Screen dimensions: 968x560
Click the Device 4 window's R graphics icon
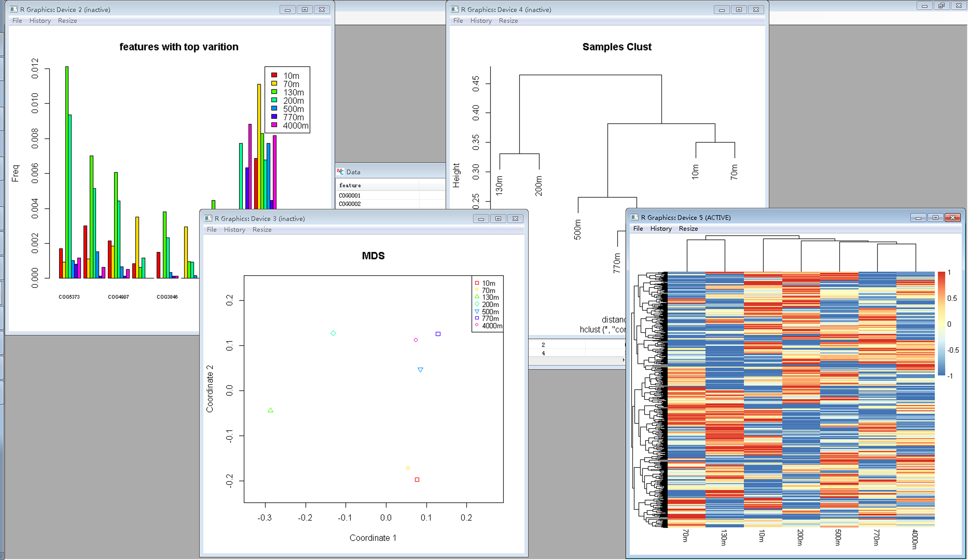pyautogui.click(x=455, y=9)
